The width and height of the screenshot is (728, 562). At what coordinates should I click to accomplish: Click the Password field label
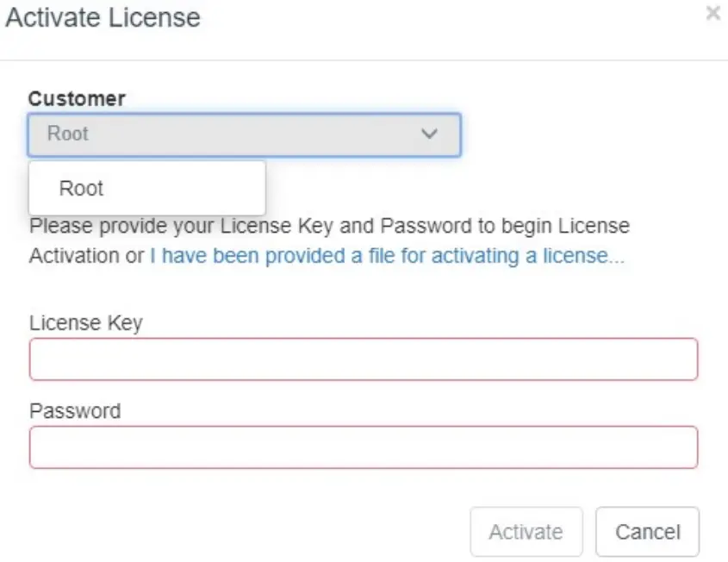[75, 410]
